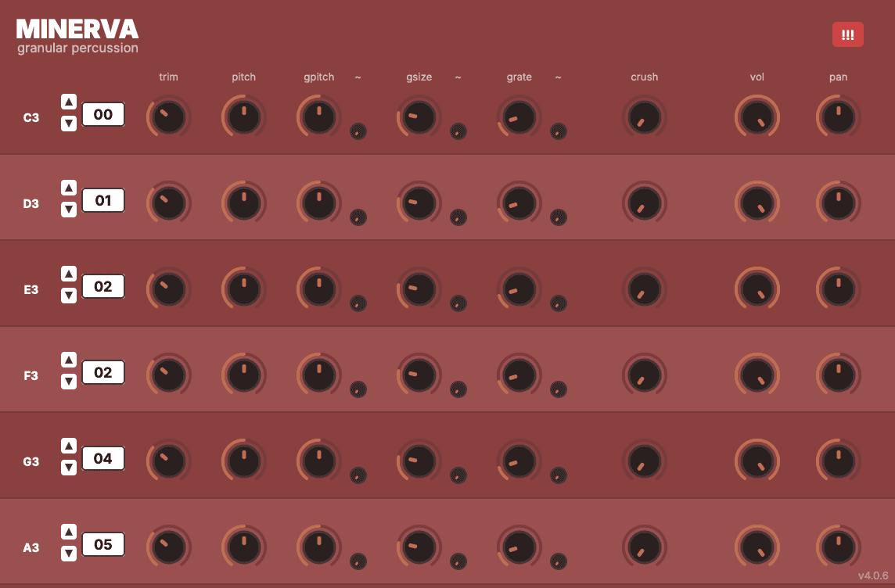Click the up arrow stepper on E3 row
Image resolution: width=895 pixels, height=588 pixels.
(69, 274)
